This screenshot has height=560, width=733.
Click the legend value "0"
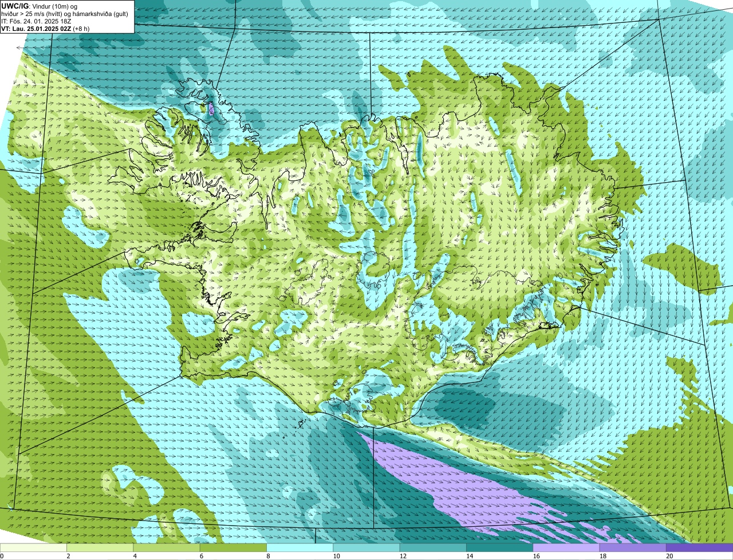click(x=2, y=556)
